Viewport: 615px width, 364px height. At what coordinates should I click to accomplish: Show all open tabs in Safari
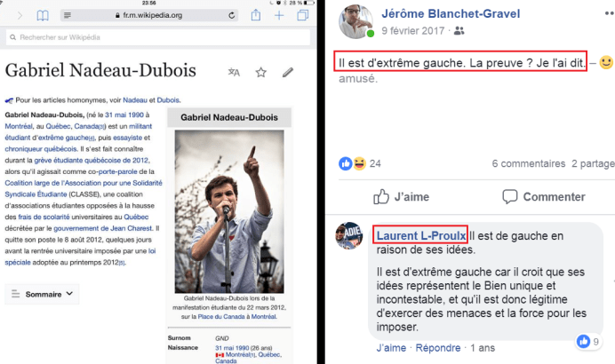click(302, 15)
